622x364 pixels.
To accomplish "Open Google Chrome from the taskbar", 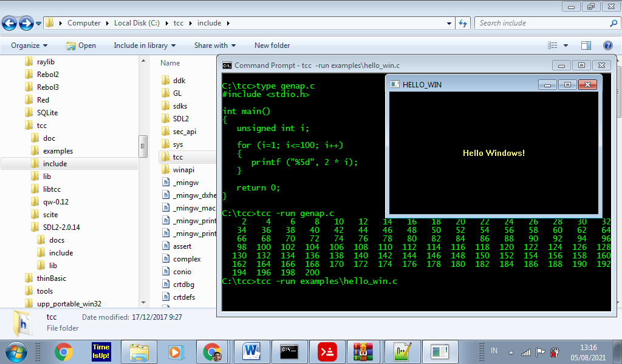I will 63,351.
